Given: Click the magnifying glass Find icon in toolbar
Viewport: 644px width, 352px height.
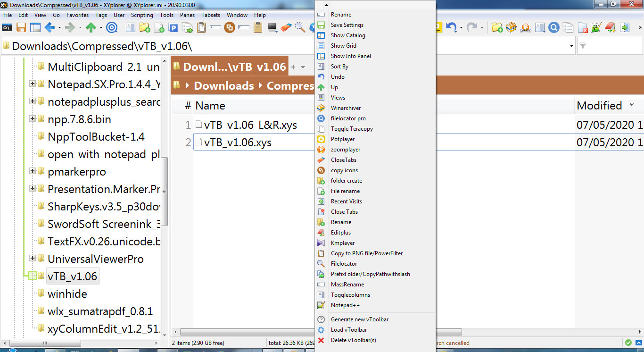Looking at the screenshot, I should coord(300,27).
